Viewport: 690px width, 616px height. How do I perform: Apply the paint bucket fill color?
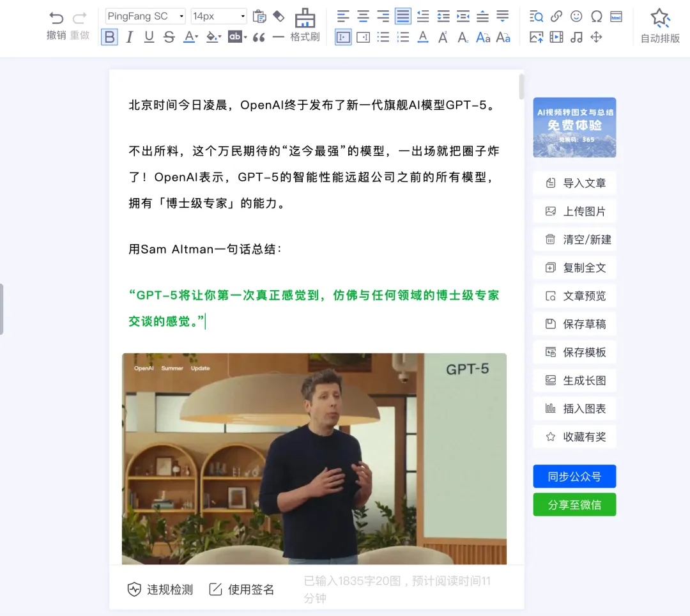pyautogui.click(x=211, y=38)
